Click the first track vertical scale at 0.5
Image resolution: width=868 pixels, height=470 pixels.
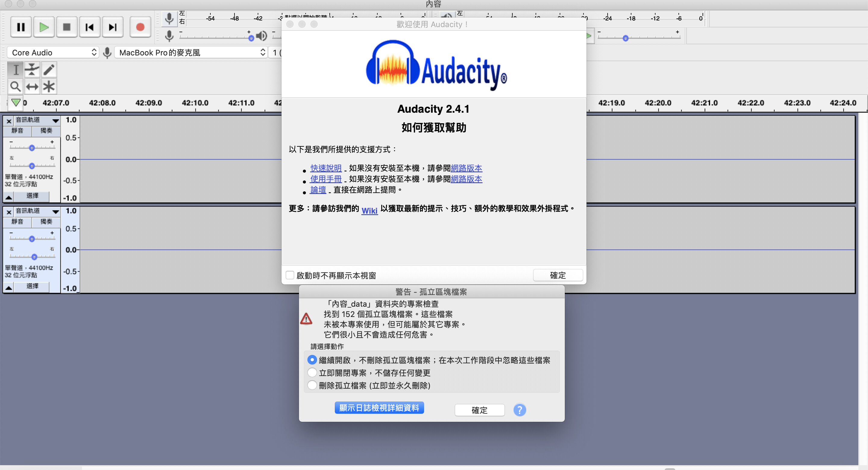click(x=71, y=137)
